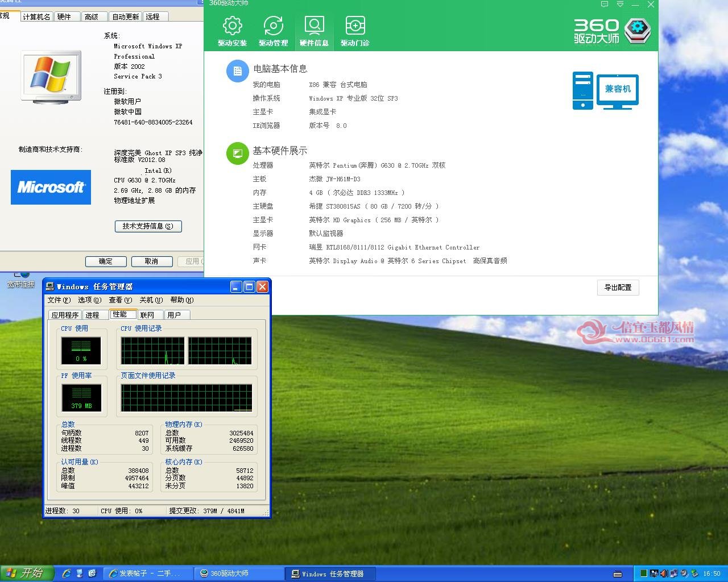
Task: Open the 360驱动大师 main menu triangle icon
Action: pyautogui.click(x=620, y=4)
